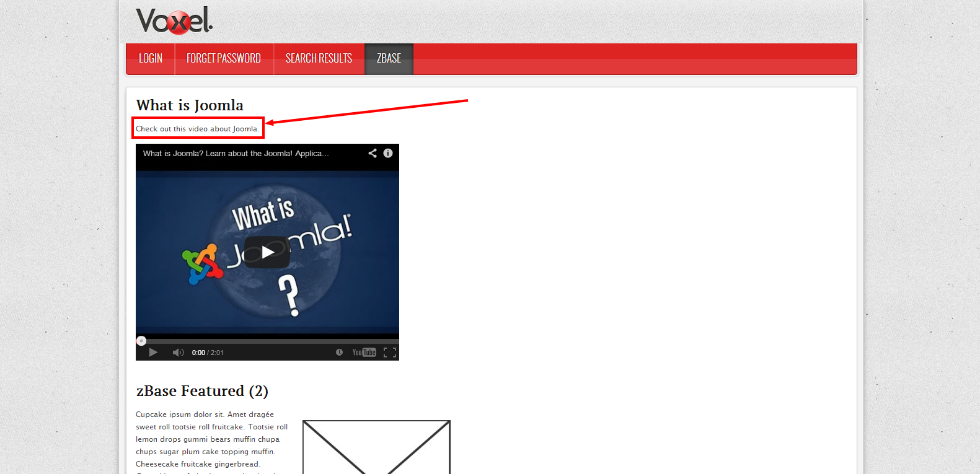Image resolution: width=980 pixels, height=474 pixels.
Task: Click the 'zBase Featured (2)' heading
Action: [202, 391]
